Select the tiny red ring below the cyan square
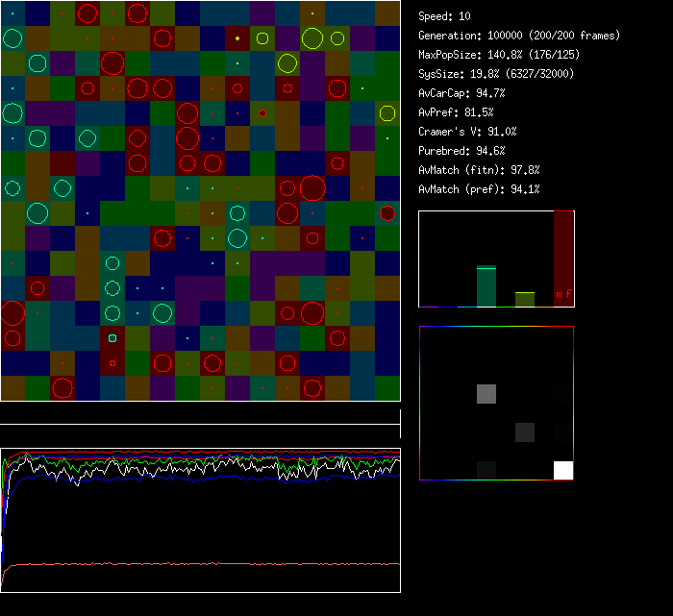Screen dimensions: 673x616 [x=112, y=363]
